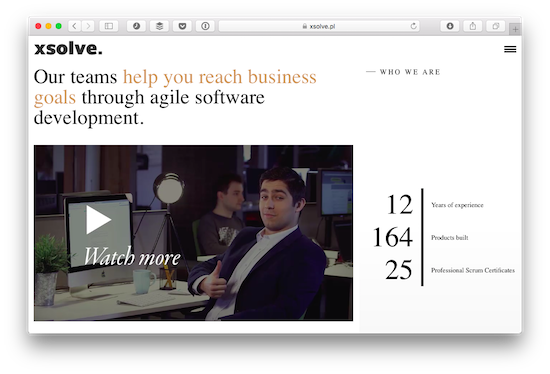Go forward using the Safari forward arrow
This screenshot has height=374, width=550.
(x=88, y=26)
